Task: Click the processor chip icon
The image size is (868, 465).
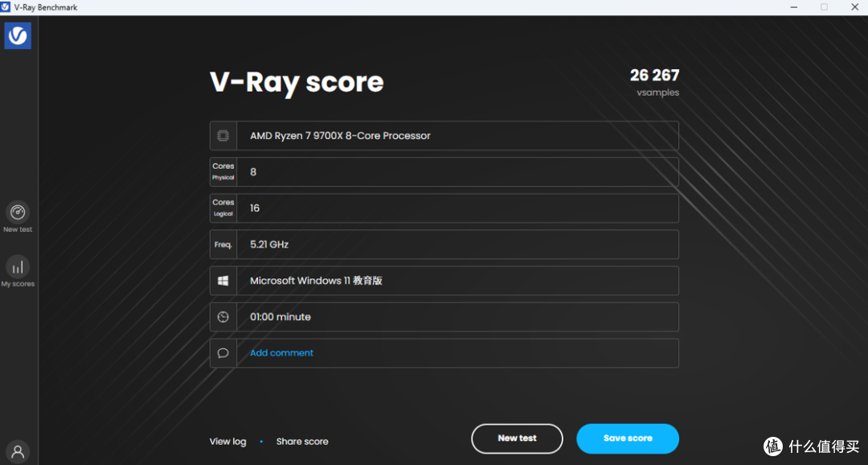Action: point(223,136)
